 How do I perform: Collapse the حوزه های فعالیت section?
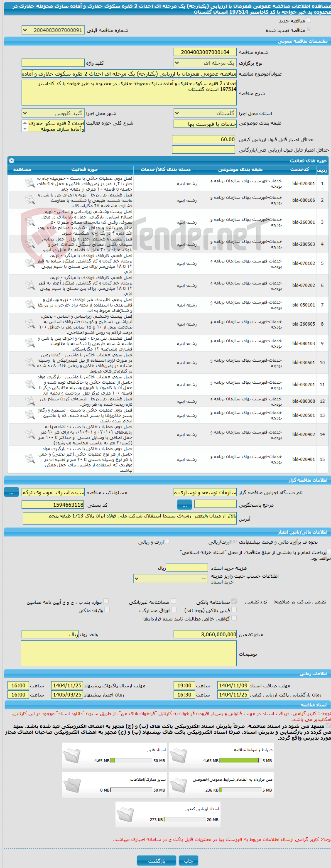coord(12,160)
